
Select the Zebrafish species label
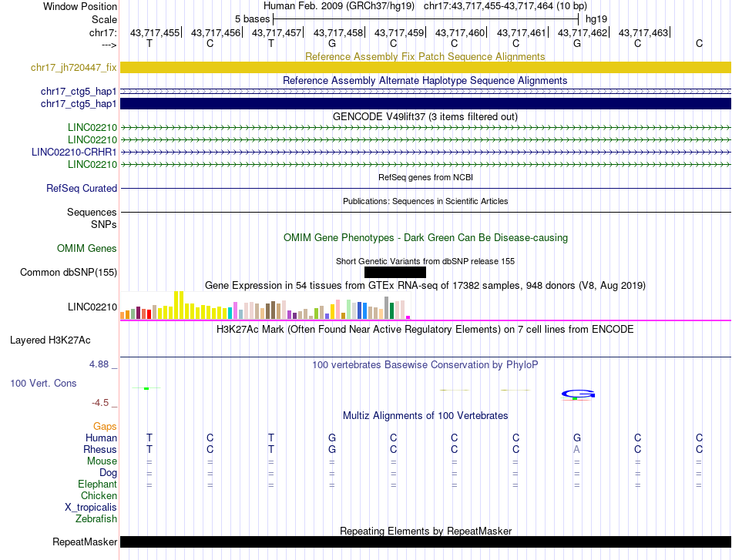(96, 519)
